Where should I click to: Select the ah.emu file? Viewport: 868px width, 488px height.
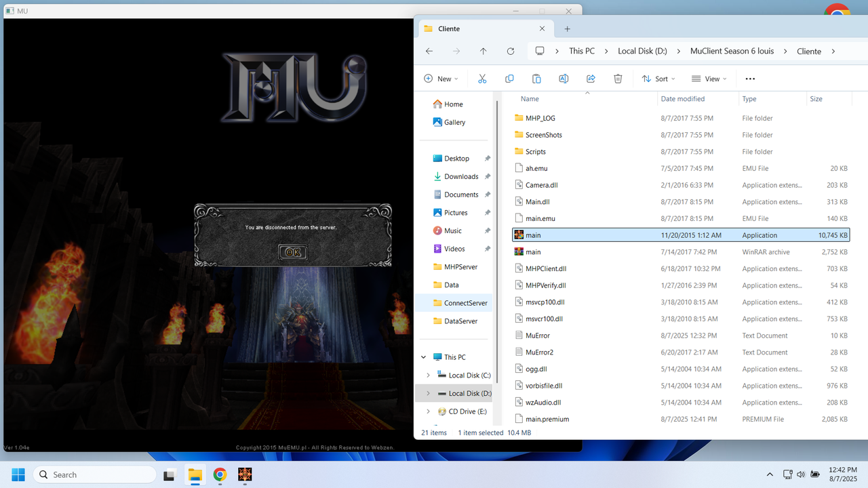point(681,168)
